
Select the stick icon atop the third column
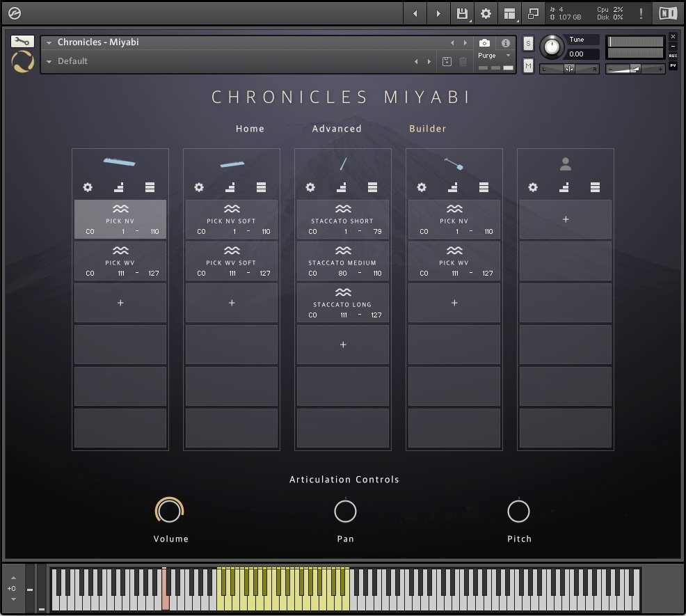(344, 164)
